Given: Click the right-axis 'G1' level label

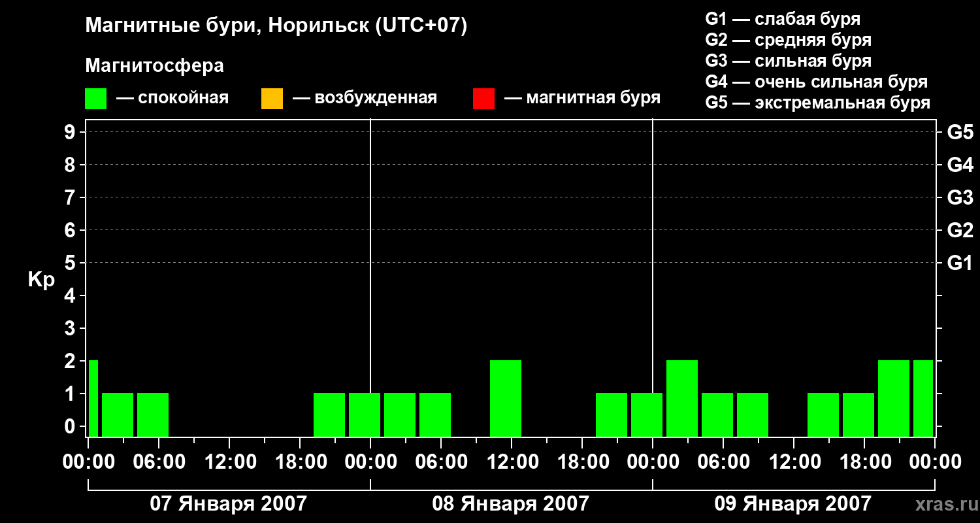Looking at the screenshot, I should (x=960, y=263).
